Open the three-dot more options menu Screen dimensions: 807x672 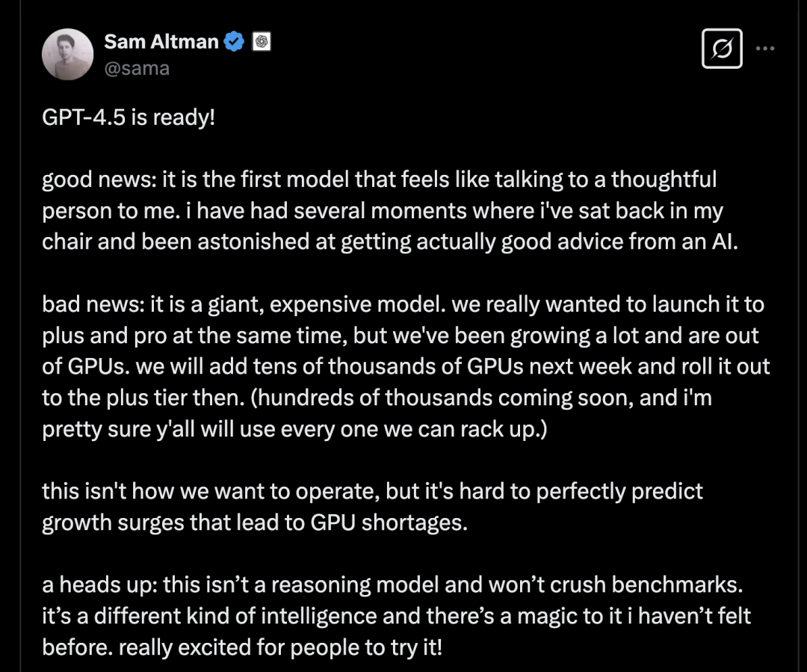pos(765,49)
